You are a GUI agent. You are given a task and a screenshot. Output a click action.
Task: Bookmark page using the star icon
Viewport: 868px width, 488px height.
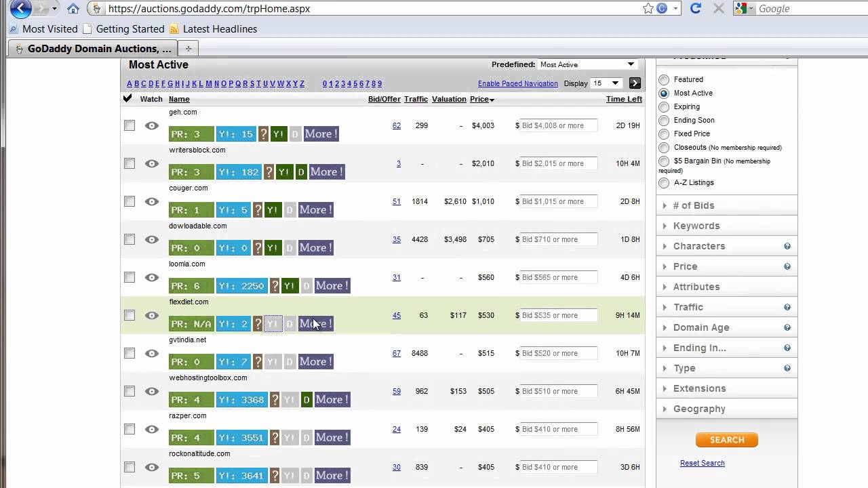[648, 8]
